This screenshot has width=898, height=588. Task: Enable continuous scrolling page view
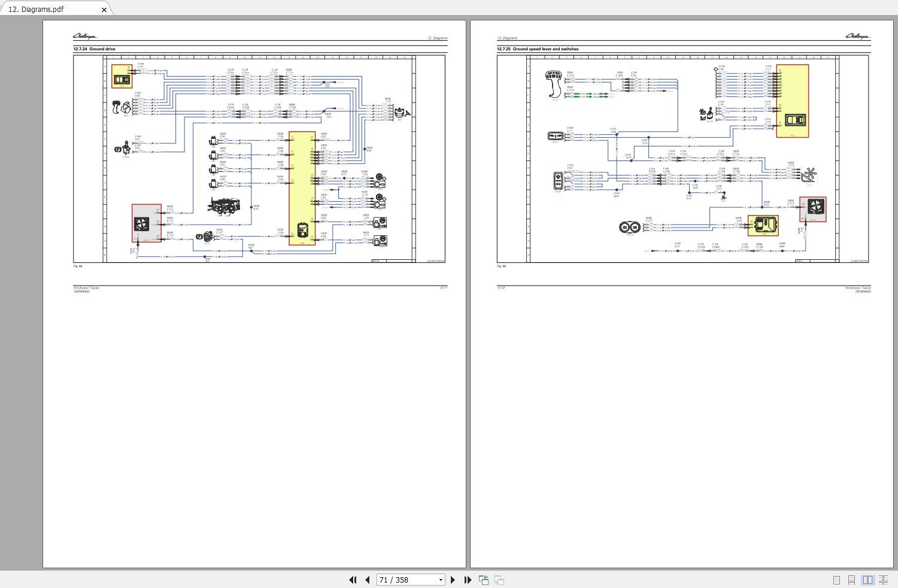tap(853, 580)
